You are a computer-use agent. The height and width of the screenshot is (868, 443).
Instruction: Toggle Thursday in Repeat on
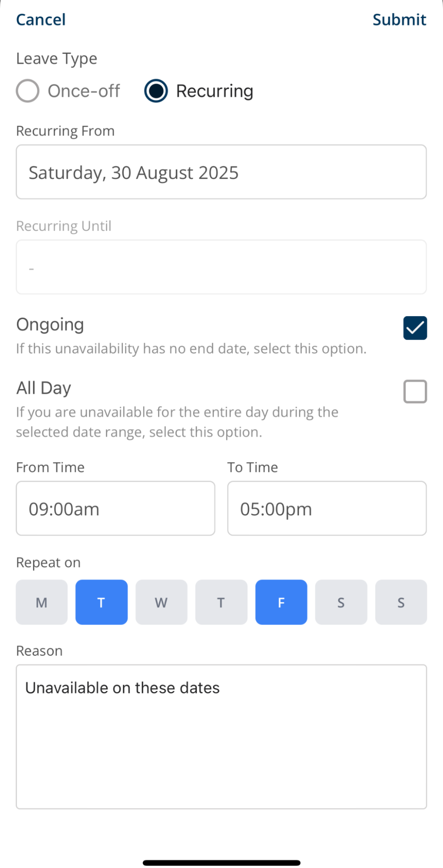[221, 602]
